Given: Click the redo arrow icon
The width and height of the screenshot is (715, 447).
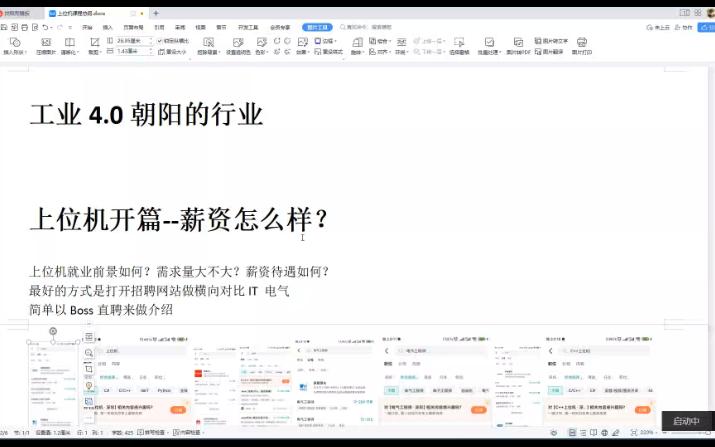Looking at the screenshot, I should click(60, 27).
